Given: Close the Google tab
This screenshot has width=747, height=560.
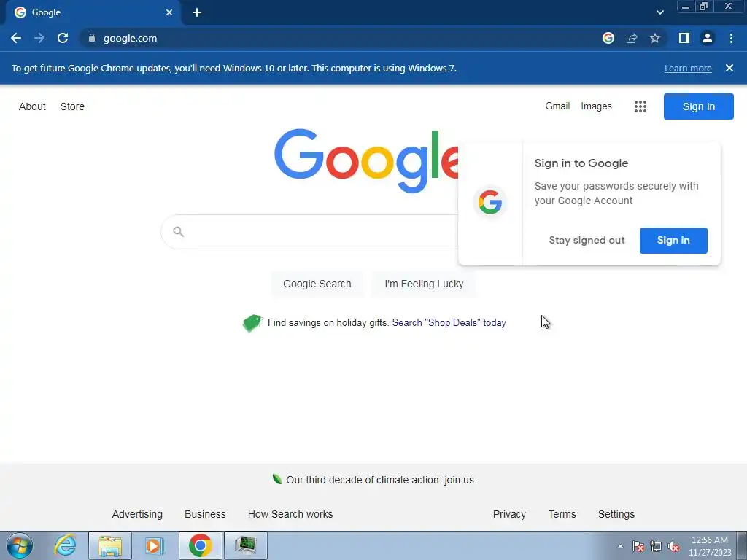Looking at the screenshot, I should click(x=169, y=12).
